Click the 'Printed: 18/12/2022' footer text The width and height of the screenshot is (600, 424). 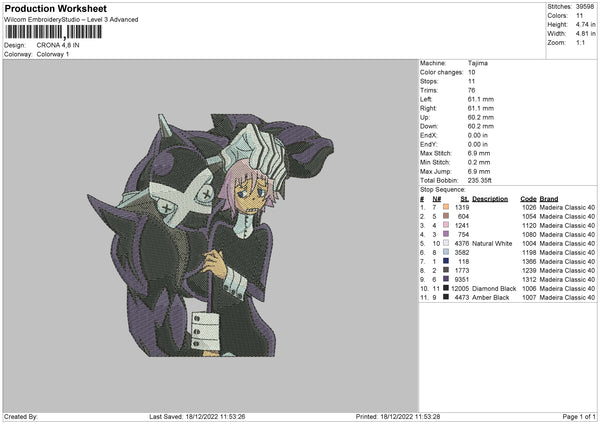coord(398,417)
